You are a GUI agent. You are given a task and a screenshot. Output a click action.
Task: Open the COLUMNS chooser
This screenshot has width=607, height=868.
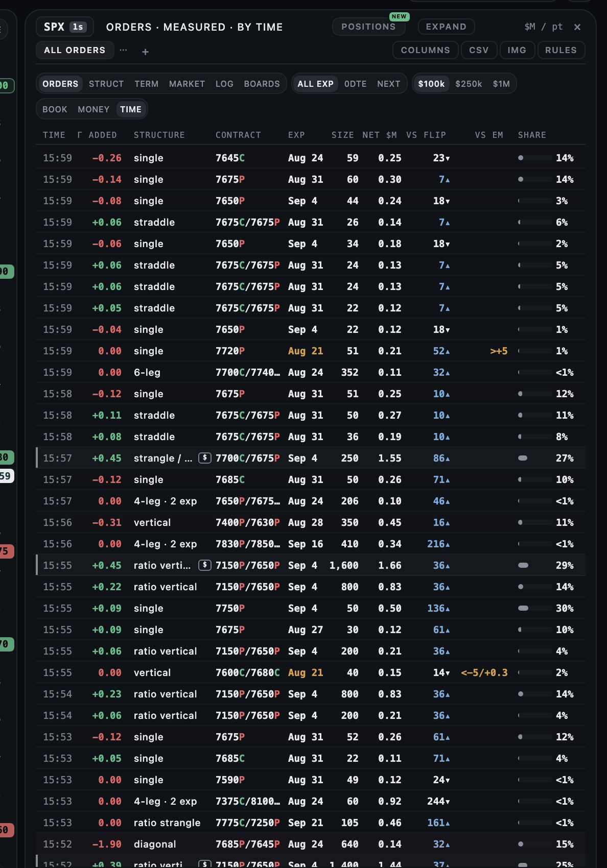[425, 50]
